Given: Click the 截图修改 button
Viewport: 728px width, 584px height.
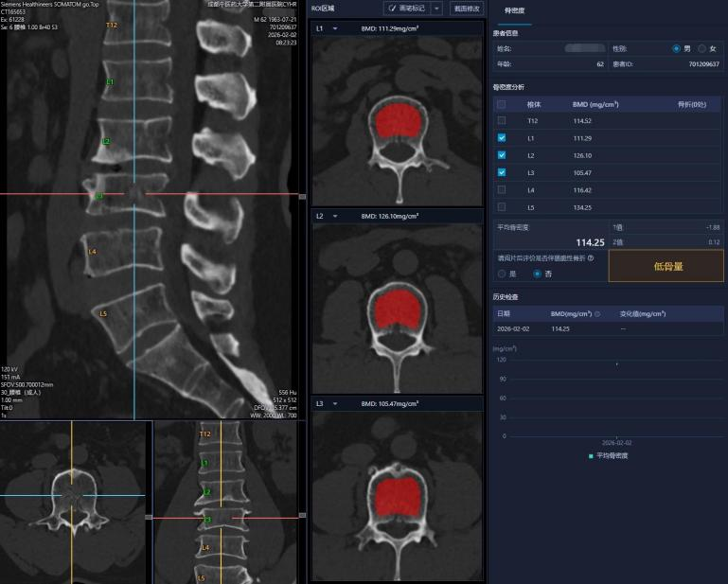Looking at the screenshot, I should [x=466, y=9].
